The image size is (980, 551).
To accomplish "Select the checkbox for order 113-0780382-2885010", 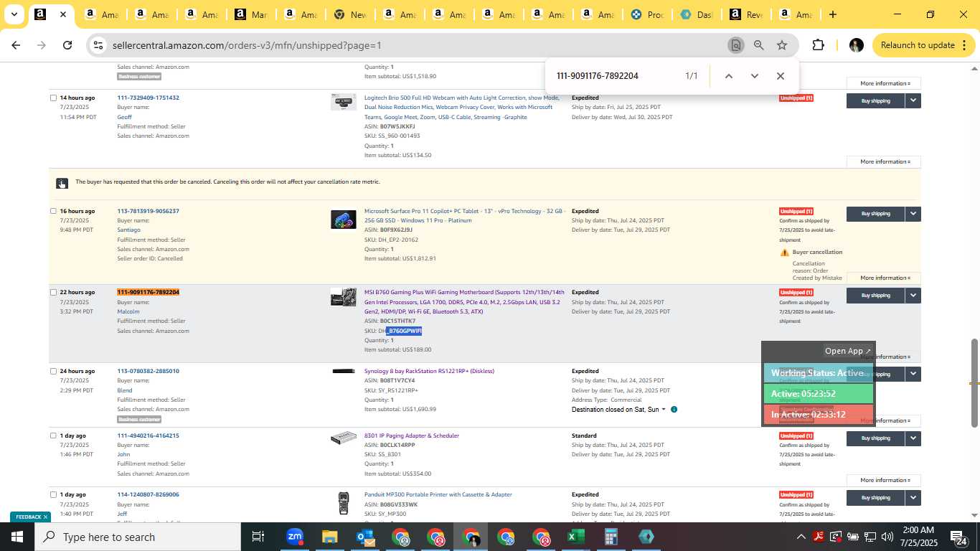I will click(x=53, y=372).
